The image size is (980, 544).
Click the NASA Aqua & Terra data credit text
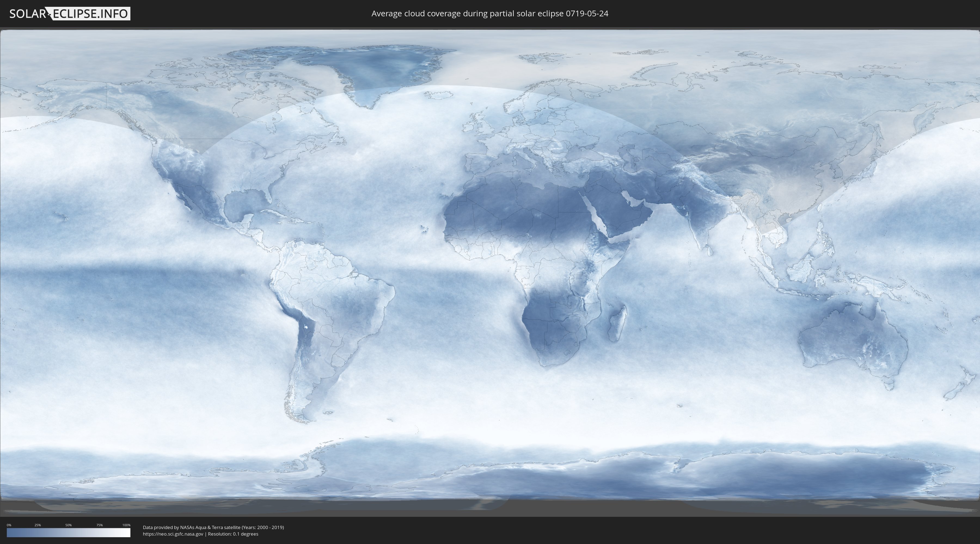pyautogui.click(x=213, y=527)
